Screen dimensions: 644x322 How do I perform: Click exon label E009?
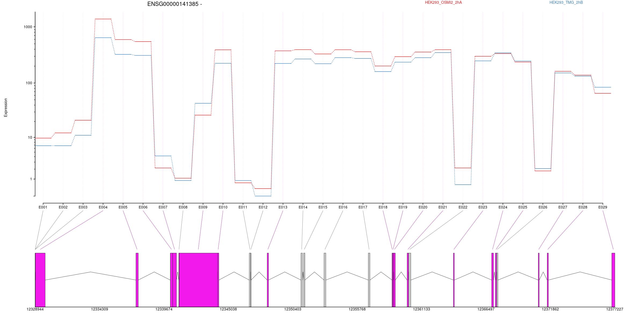[x=203, y=207]
